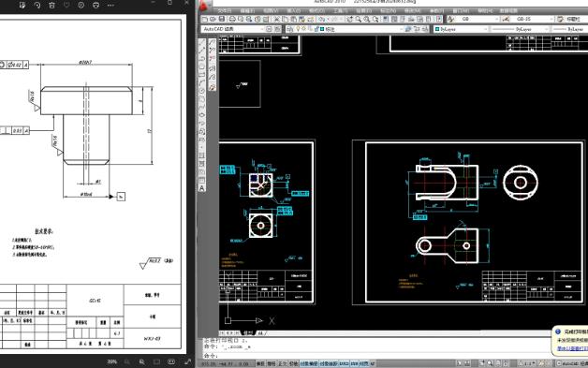Open the more options ellipsis in viewer
The height and width of the screenshot is (368, 588).
(x=110, y=6)
